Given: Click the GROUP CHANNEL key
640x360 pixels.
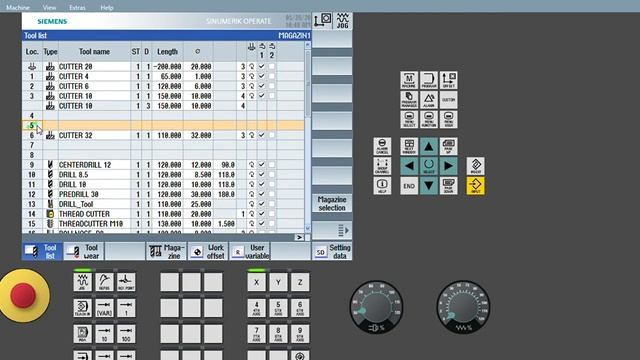Looking at the screenshot, I should click(x=382, y=166).
